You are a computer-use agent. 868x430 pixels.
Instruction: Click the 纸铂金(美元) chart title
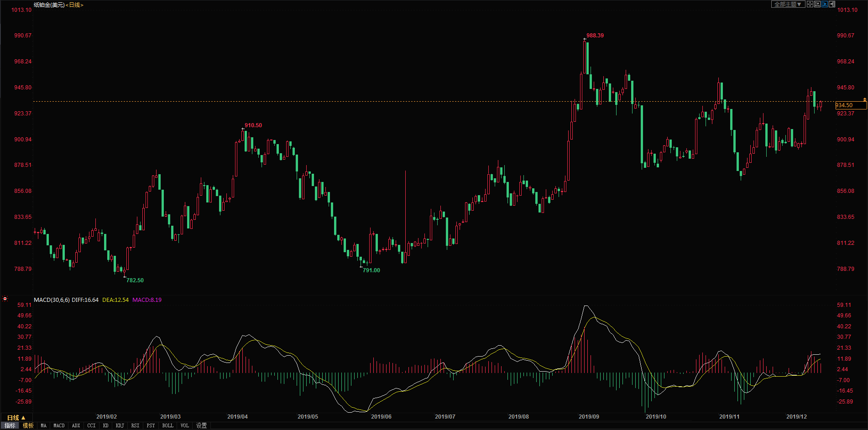[x=49, y=5]
